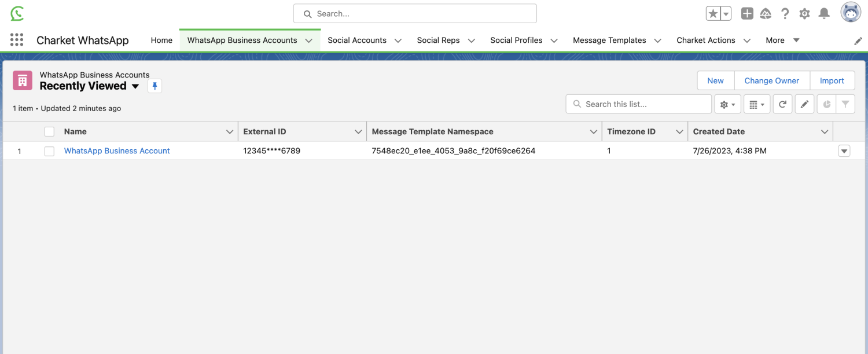Open the user profile avatar
The height and width of the screenshot is (354, 868).
point(851,13)
